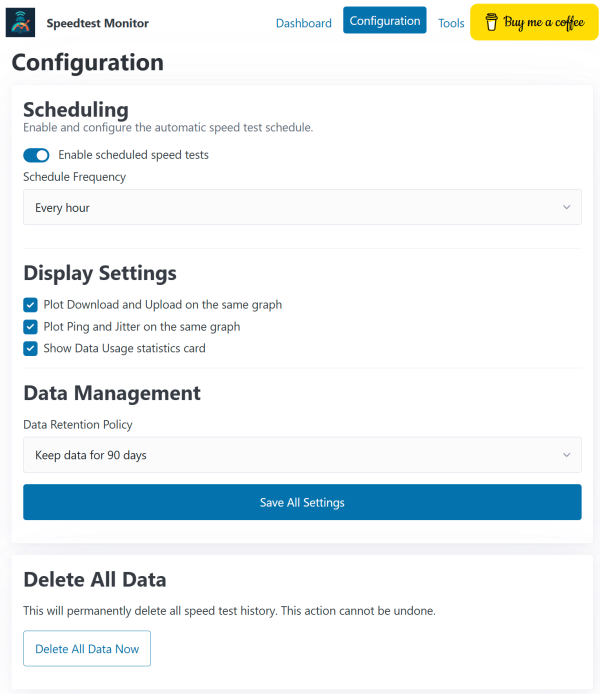Disable the scheduled speed tests toggle
Screen dimensions: 600x694
pos(36,155)
